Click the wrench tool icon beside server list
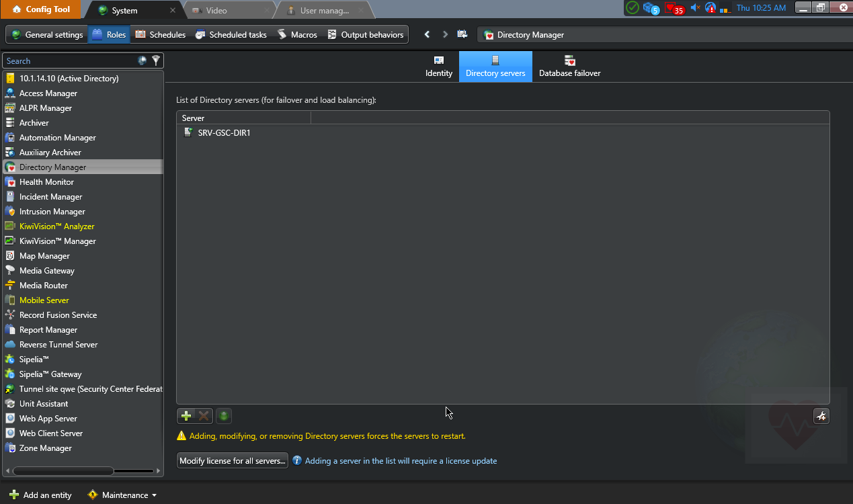This screenshot has height=504, width=853. [x=821, y=416]
